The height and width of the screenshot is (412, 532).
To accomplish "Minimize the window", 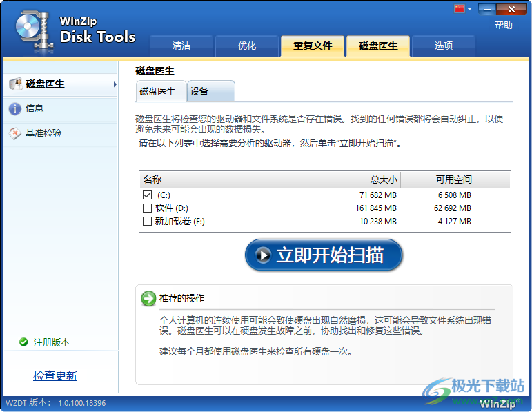I will [487, 10].
